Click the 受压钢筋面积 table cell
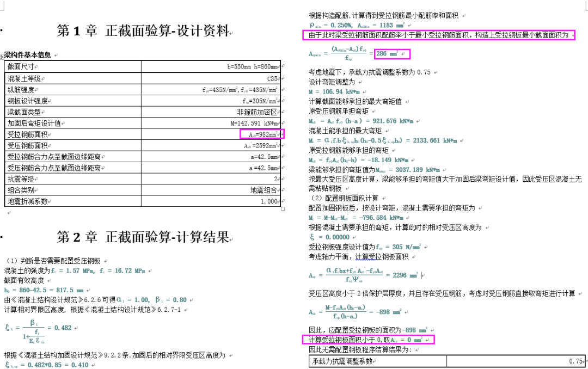 [x=73, y=145]
